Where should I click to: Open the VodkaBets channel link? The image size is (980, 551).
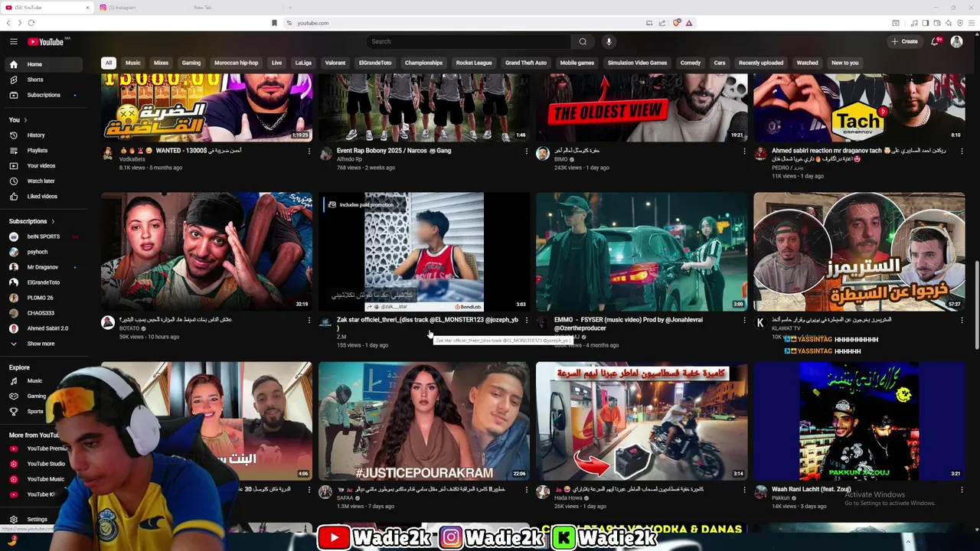click(x=132, y=159)
